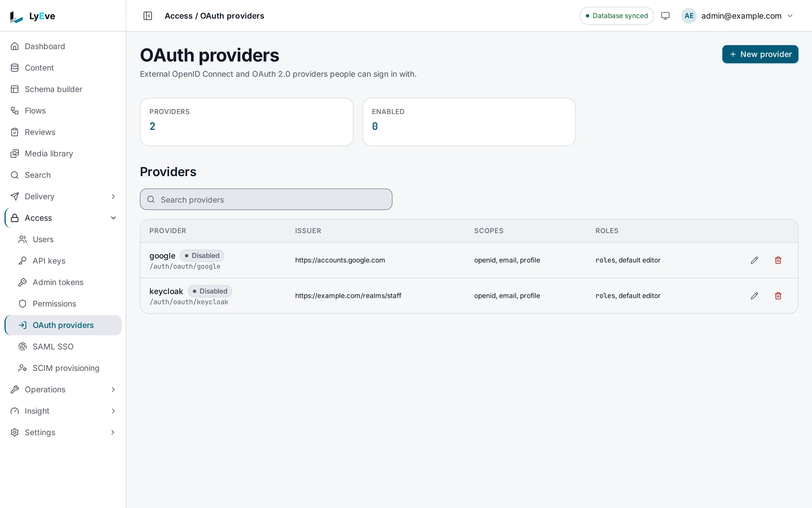The width and height of the screenshot is (812, 508).
Task: Delete the keycloak provider trash icon
Action: coord(778,296)
